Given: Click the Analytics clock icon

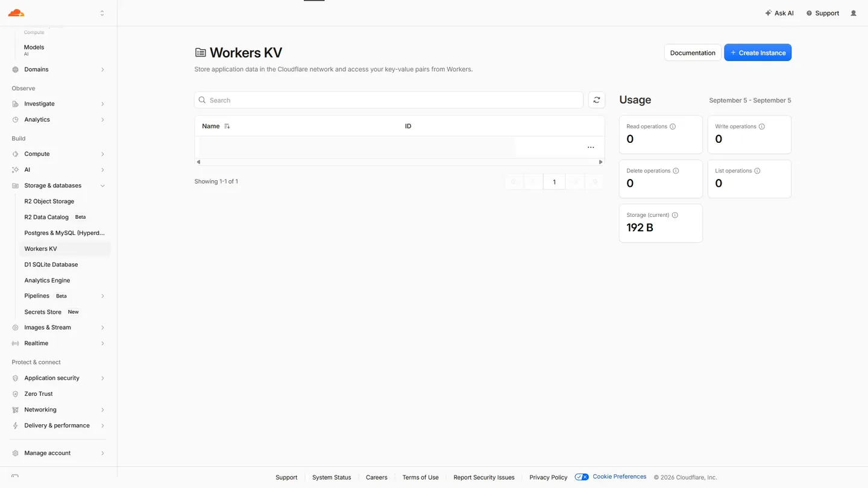Looking at the screenshot, I should pyautogui.click(x=16, y=119).
